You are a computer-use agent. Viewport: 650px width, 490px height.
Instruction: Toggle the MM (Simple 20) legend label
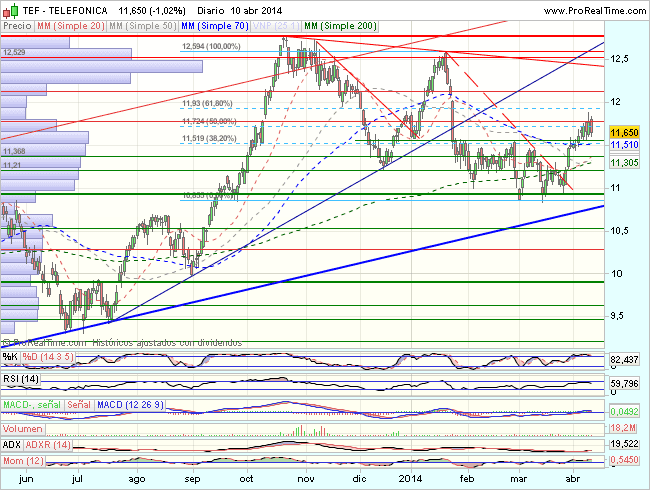click(x=70, y=26)
